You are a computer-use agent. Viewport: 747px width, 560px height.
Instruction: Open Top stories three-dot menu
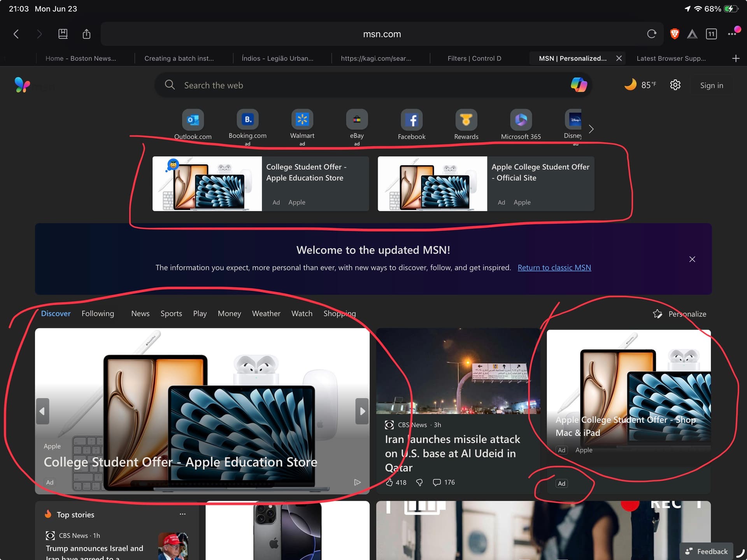click(x=182, y=514)
